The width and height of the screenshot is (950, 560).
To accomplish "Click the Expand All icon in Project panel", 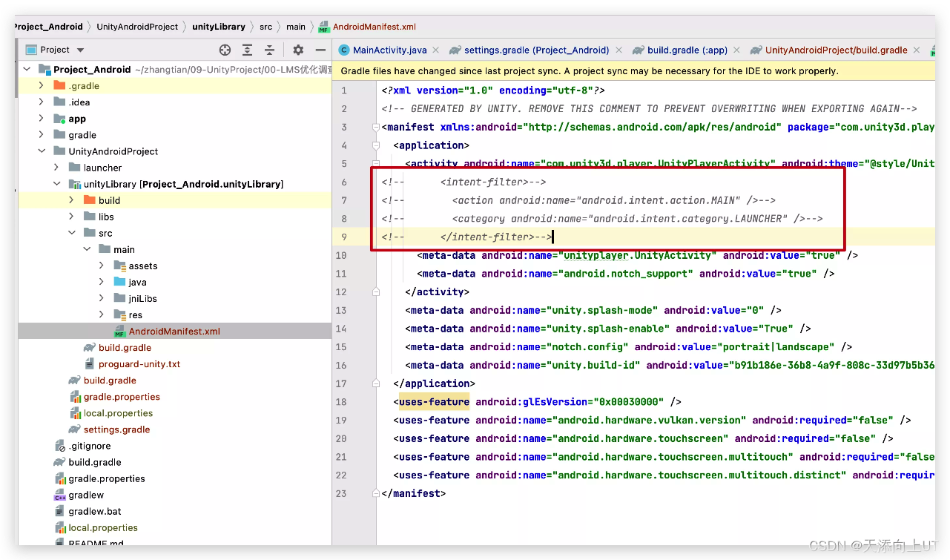I will point(248,50).
